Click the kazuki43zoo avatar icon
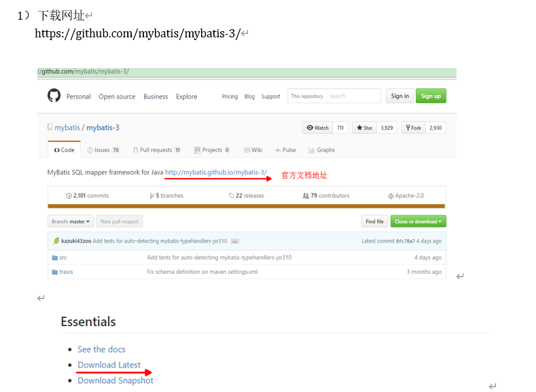This screenshot has width=536, height=392. click(x=56, y=241)
